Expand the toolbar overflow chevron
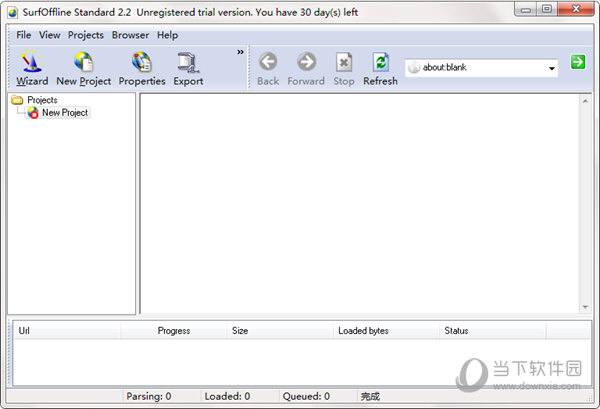The height and width of the screenshot is (409, 600). [240, 52]
